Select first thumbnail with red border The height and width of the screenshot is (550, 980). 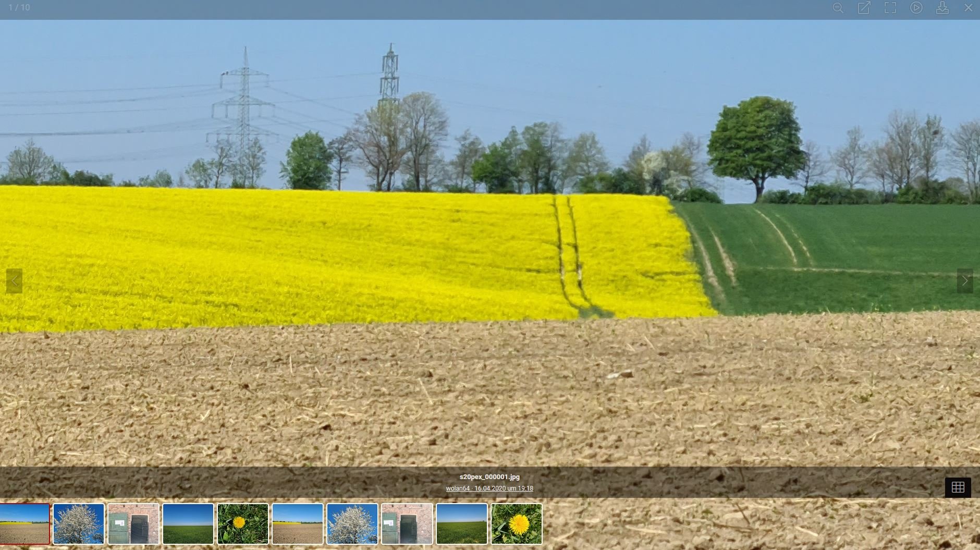[24, 524]
